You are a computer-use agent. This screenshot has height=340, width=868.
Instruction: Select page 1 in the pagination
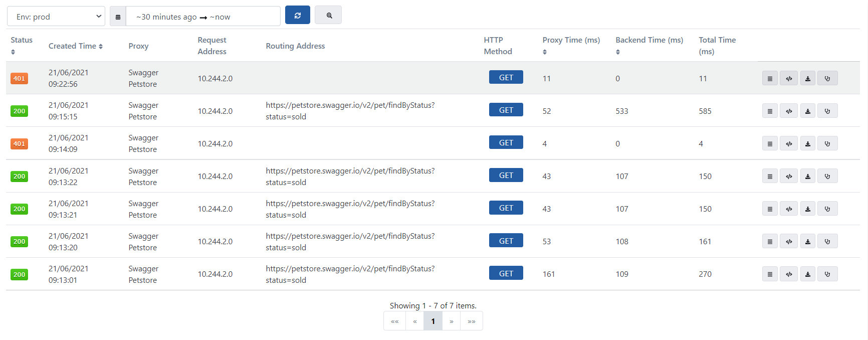(433, 321)
